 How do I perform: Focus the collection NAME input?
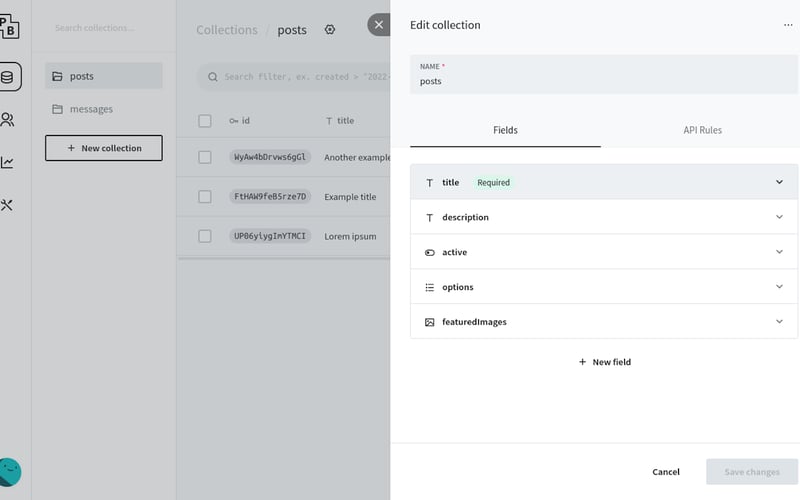coord(604,74)
